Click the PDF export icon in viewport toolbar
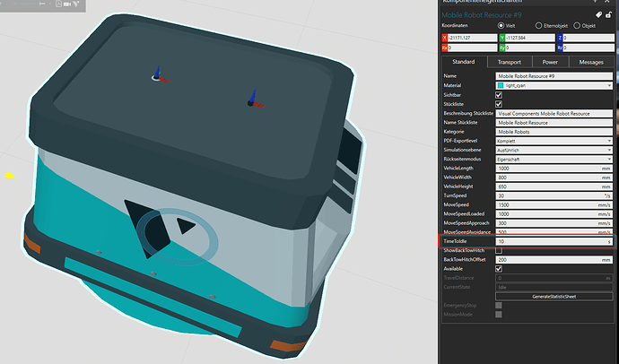Image resolution: width=619 pixels, height=364 pixels. click(x=58, y=4)
